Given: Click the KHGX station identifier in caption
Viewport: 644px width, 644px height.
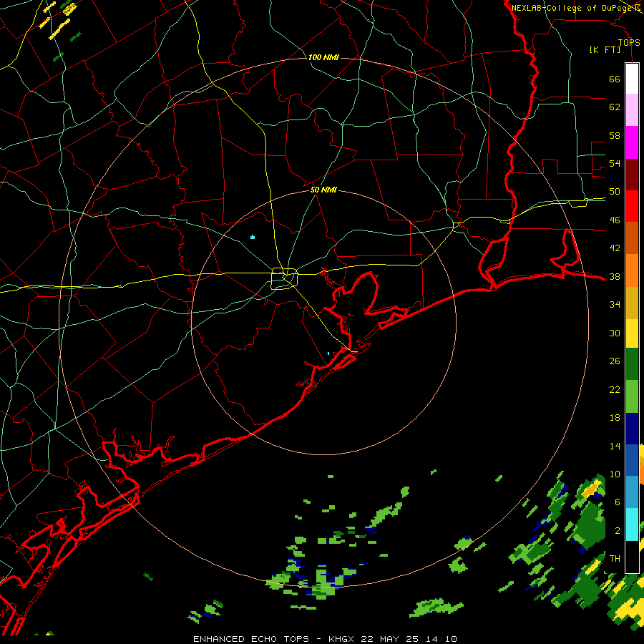Looking at the screenshot, I should coord(343,639).
